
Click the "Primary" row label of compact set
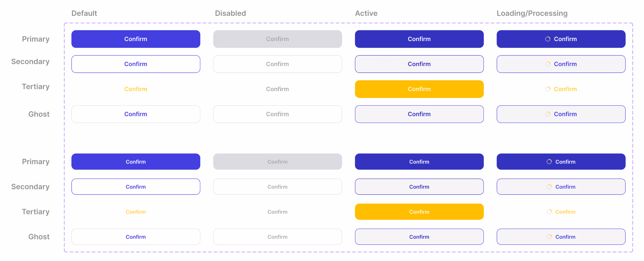[x=36, y=162]
